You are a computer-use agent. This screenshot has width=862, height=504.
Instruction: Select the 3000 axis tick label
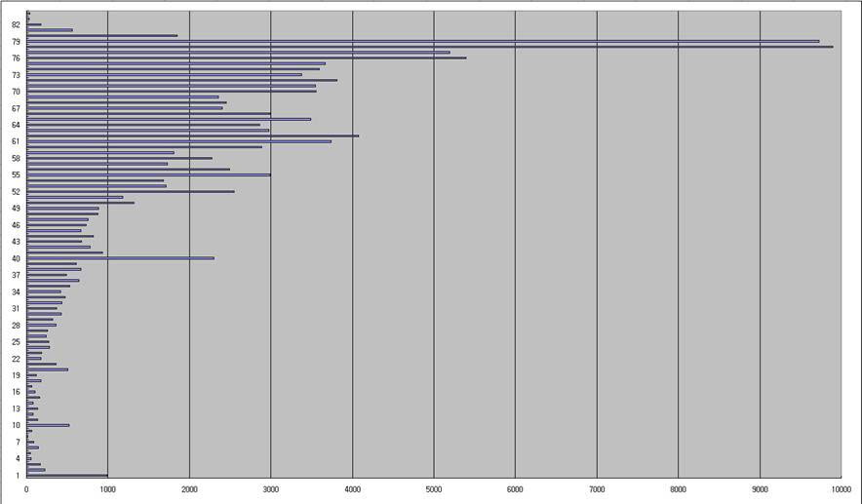point(271,487)
